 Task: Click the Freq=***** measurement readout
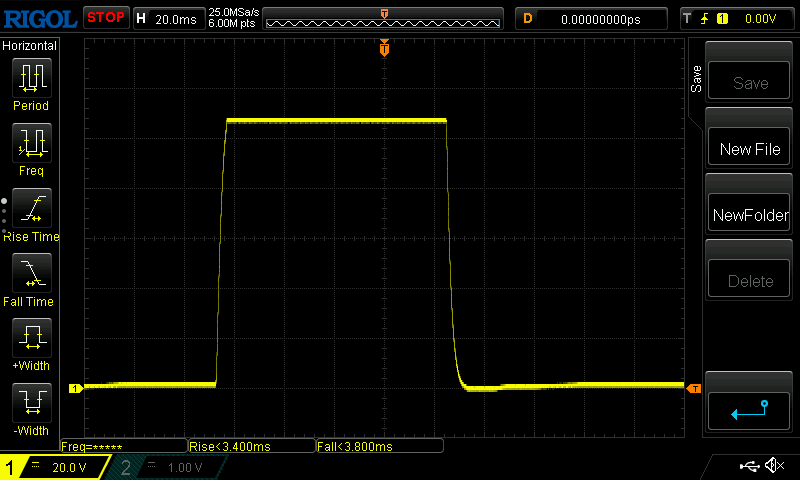pyautogui.click(x=123, y=446)
